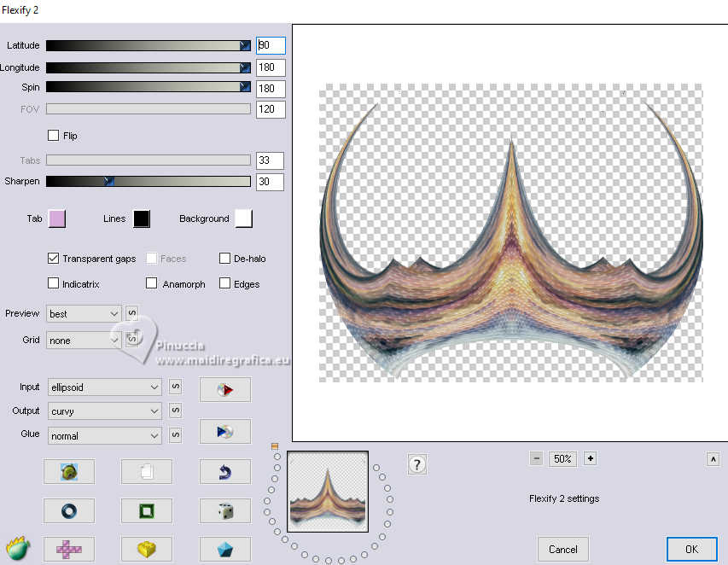Enable the Flip checkbox

point(54,135)
